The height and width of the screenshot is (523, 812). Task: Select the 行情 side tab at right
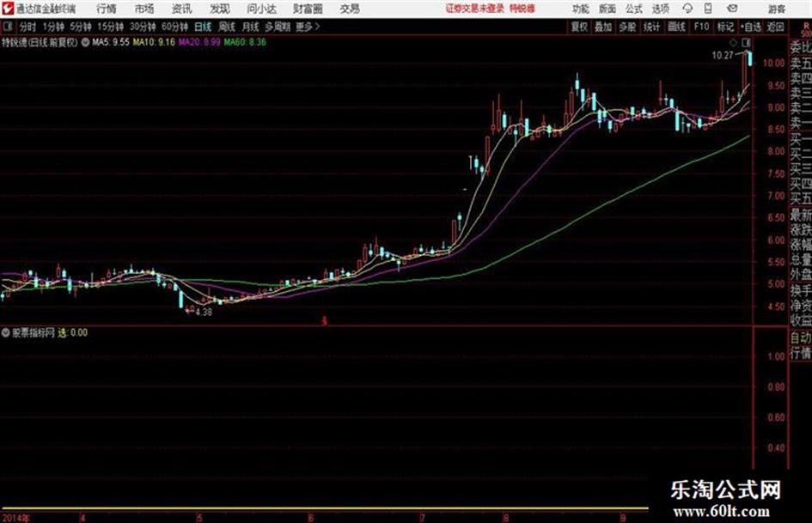click(801, 353)
